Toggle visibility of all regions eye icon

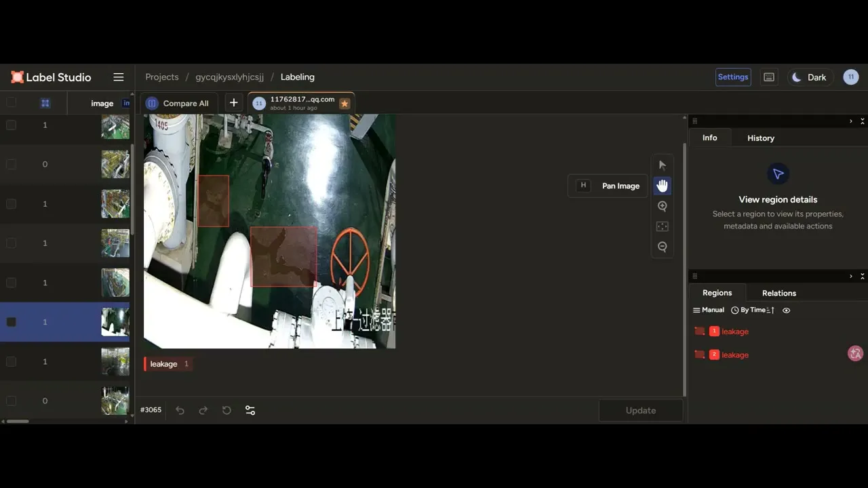tap(787, 310)
